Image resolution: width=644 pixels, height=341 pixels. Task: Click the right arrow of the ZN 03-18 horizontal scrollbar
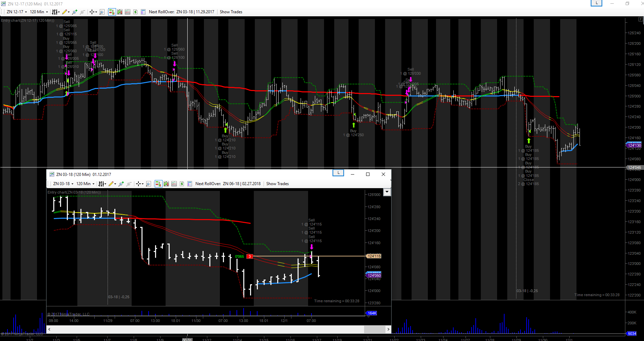[389, 329]
